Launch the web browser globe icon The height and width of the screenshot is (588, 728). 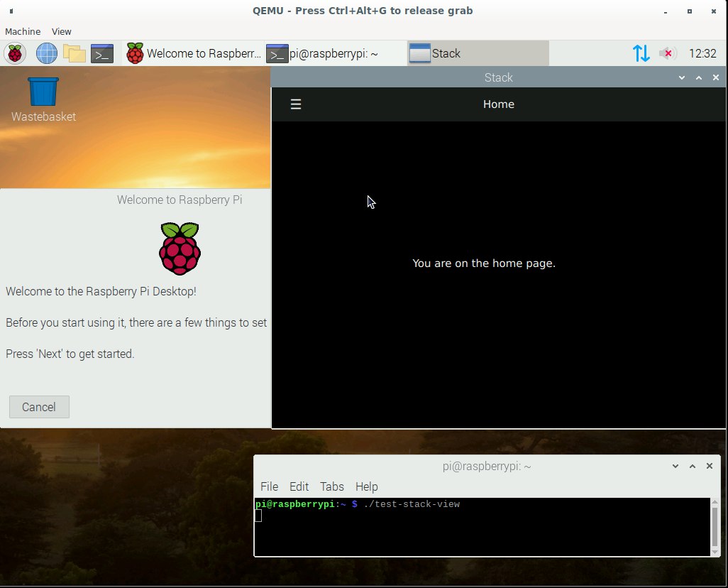click(x=46, y=53)
